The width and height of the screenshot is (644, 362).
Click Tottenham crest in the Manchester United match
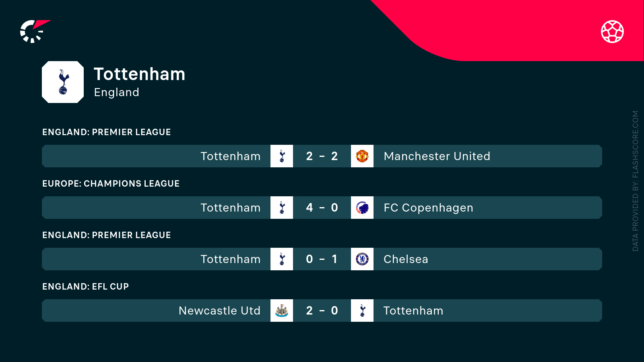coord(282,156)
